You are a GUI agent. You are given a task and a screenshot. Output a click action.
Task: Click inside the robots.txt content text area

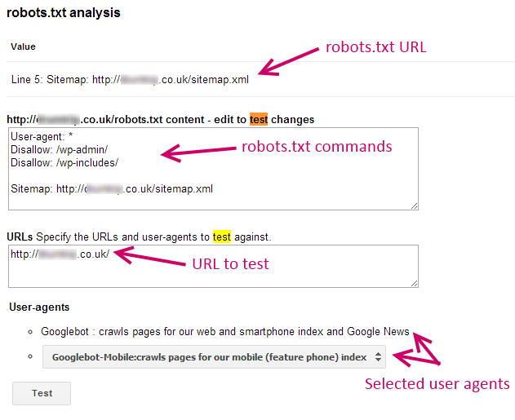213,169
